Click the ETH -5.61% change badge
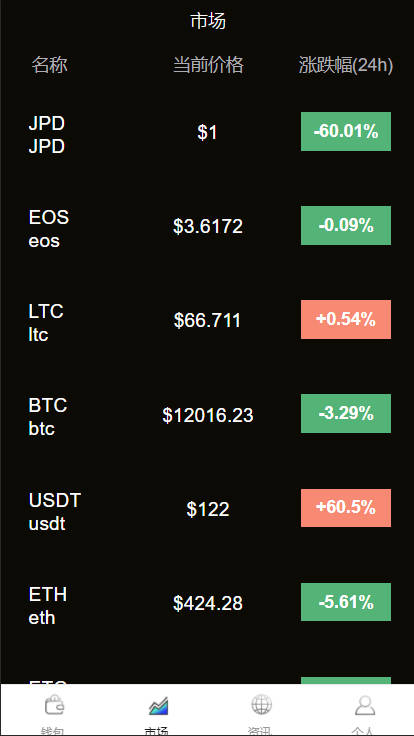Viewport: 414px width, 736px height. 346,602
